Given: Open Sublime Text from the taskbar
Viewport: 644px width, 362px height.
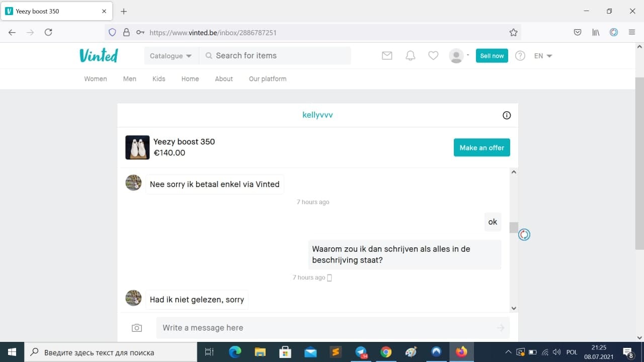Looking at the screenshot, I should coord(336,352).
